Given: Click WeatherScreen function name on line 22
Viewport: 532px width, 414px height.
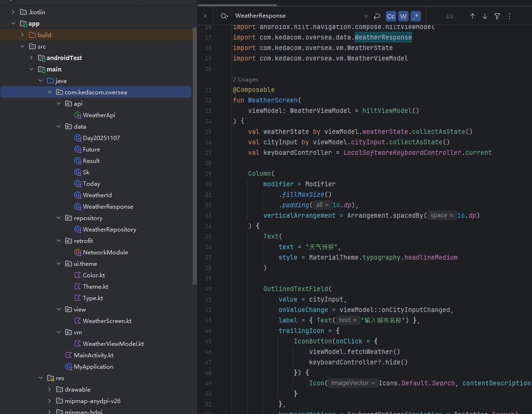Looking at the screenshot, I should (x=273, y=100).
